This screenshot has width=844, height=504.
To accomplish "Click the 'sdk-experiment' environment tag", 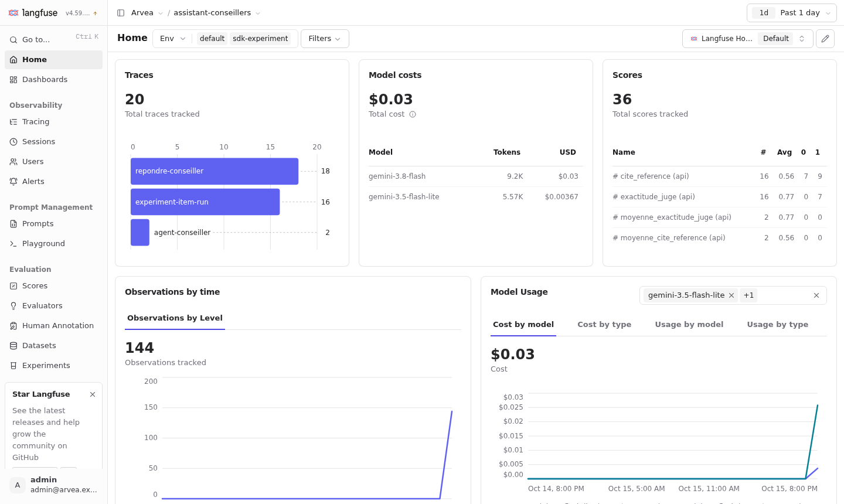I will tap(260, 39).
